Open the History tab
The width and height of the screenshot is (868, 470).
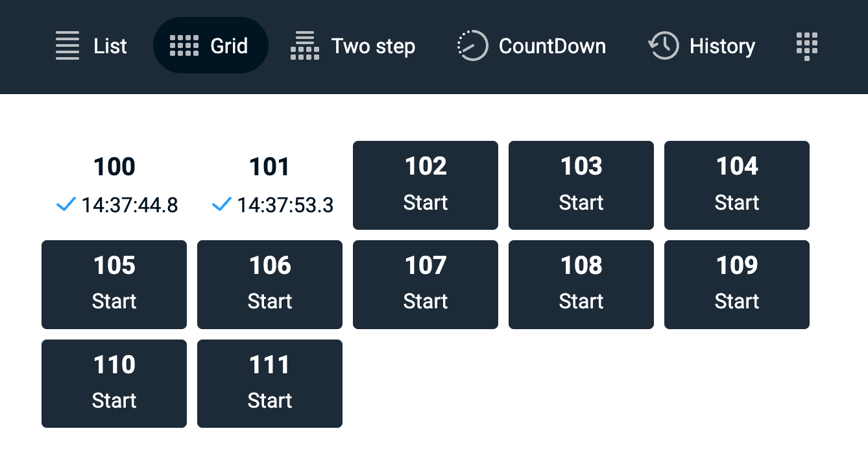pos(702,46)
